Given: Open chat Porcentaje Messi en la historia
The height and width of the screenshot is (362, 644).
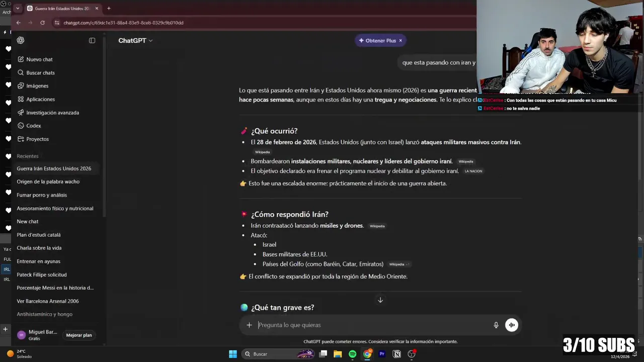Looking at the screenshot, I should [55, 288].
